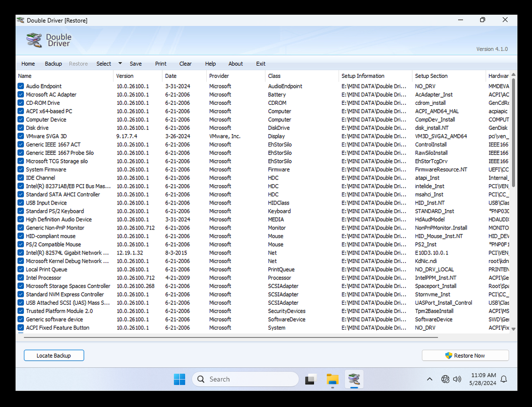
Task: Toggle ACPI Fixed Feature Button checkbox
Action: 21,328
